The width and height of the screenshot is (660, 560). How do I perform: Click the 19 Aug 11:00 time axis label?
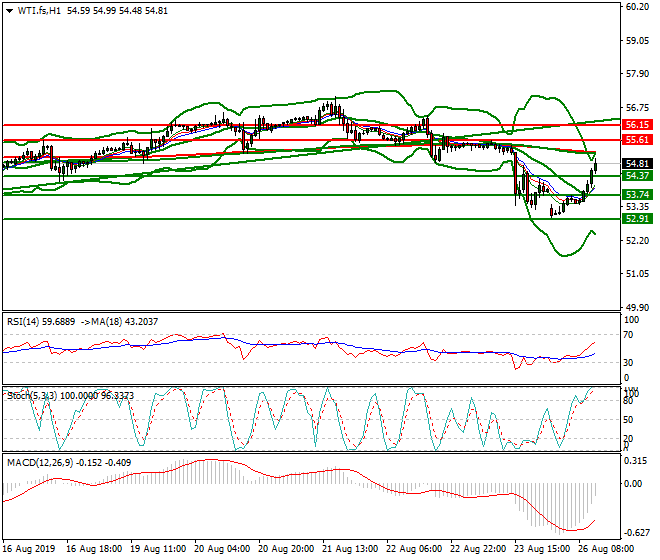tap(158, 549)
